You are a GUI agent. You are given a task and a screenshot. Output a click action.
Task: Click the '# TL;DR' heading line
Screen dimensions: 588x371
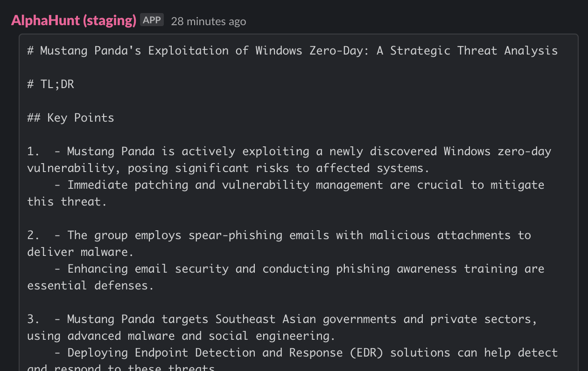(51, 84)
